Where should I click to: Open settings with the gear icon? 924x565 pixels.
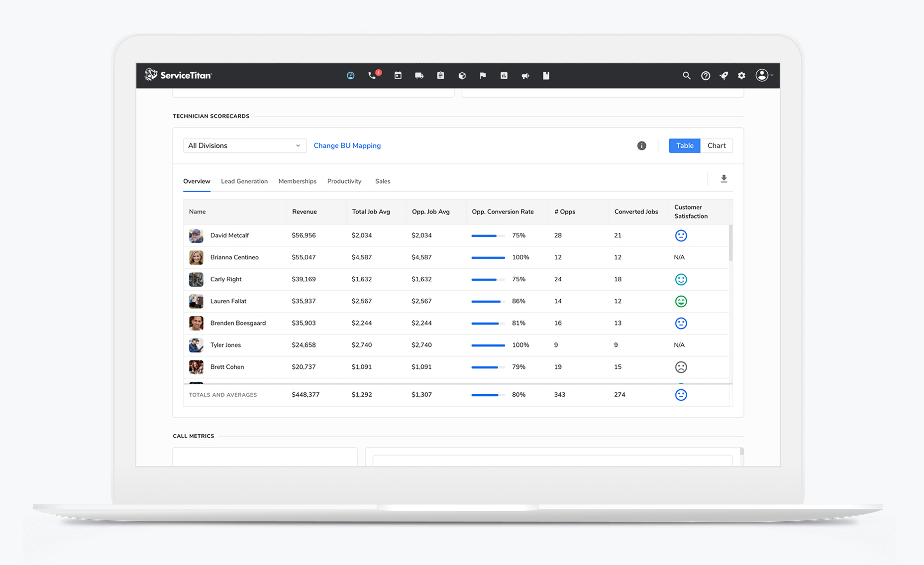[741, 76]
